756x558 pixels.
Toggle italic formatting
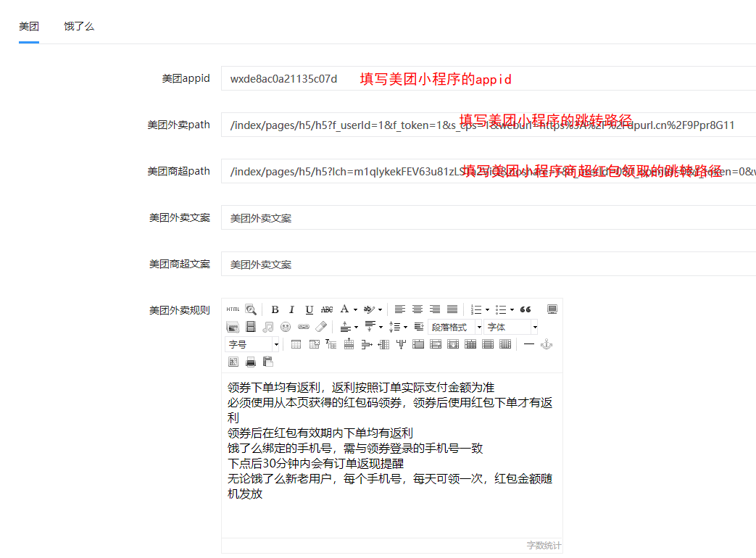click(x=291, y=309)
